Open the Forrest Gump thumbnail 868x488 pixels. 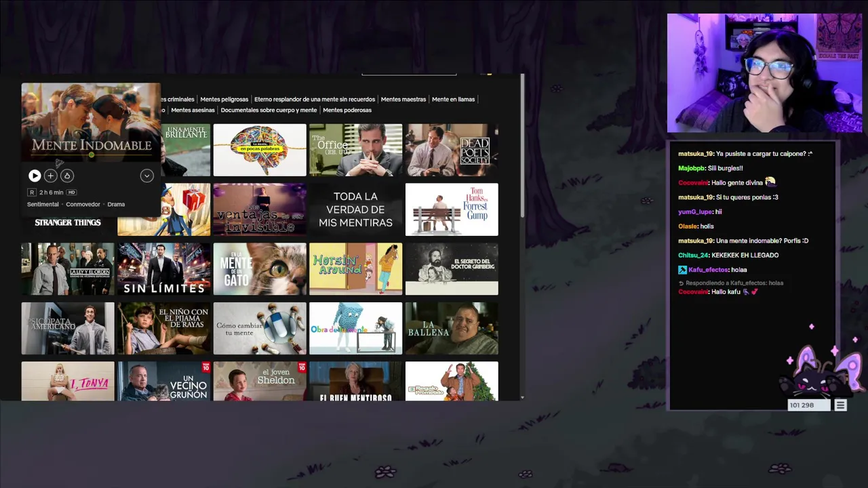point(452,209)
